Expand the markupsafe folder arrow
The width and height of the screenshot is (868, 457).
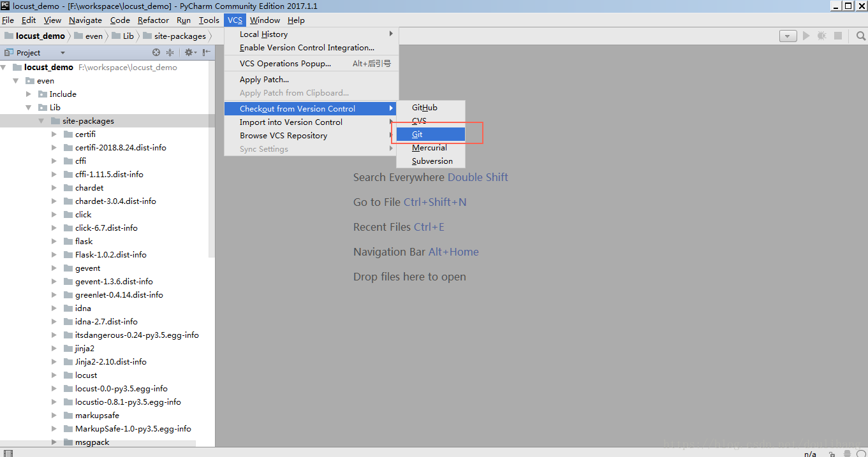click(54, 415)
